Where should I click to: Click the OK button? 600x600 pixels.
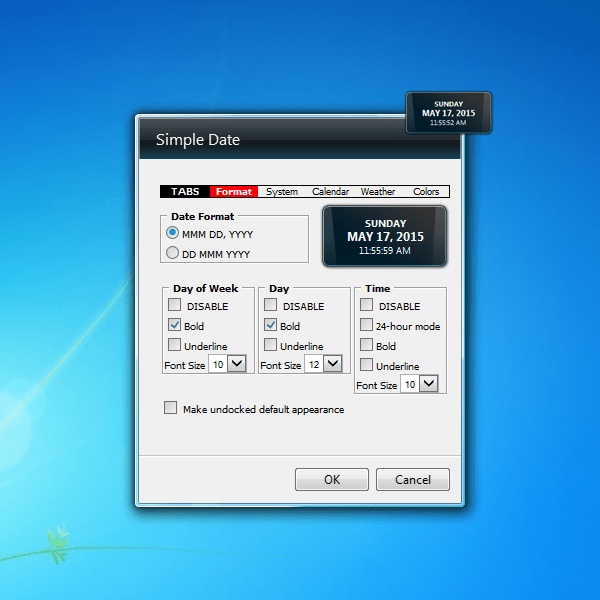point(332,479)
